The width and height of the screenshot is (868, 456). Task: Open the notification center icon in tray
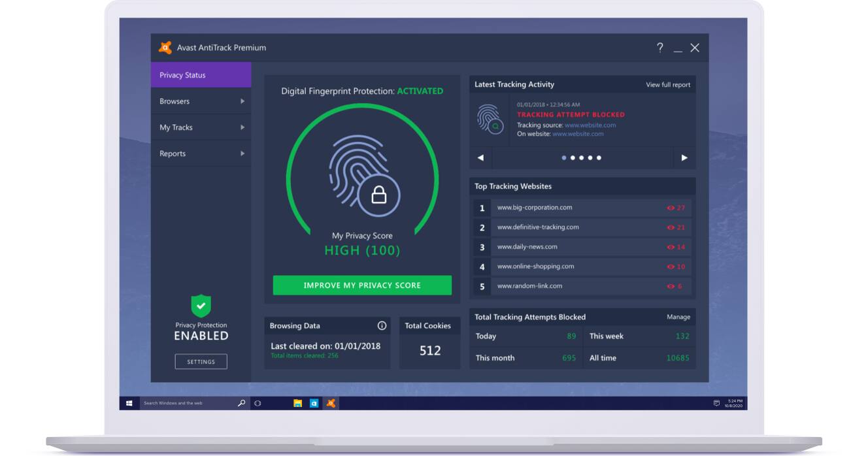point(716,403)
